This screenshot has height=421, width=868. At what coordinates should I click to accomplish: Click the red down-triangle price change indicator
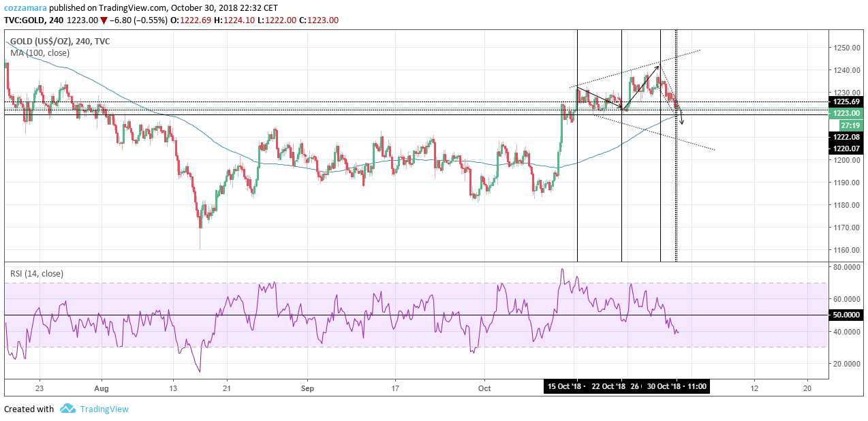click(104, 20)
